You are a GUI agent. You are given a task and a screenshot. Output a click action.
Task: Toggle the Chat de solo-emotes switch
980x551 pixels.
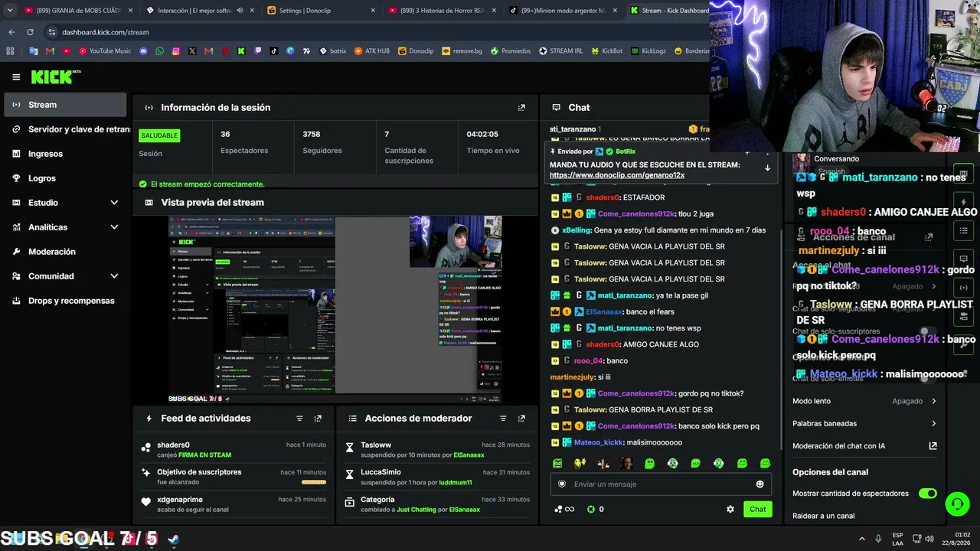(928, 378)
